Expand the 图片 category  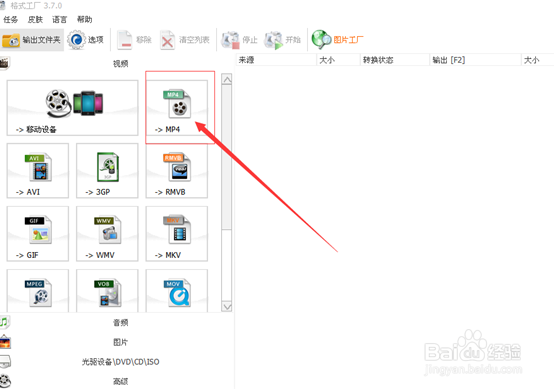point(117,342)
